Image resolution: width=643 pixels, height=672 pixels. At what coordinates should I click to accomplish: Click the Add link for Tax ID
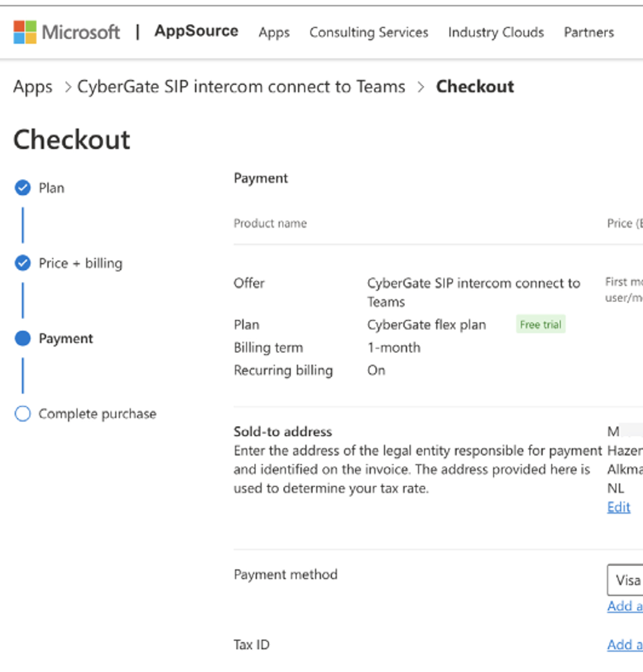(x=624, y=645)
